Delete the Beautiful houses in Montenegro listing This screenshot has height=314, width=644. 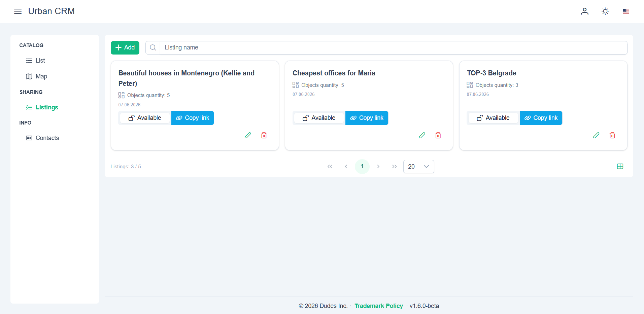(264, 135)
